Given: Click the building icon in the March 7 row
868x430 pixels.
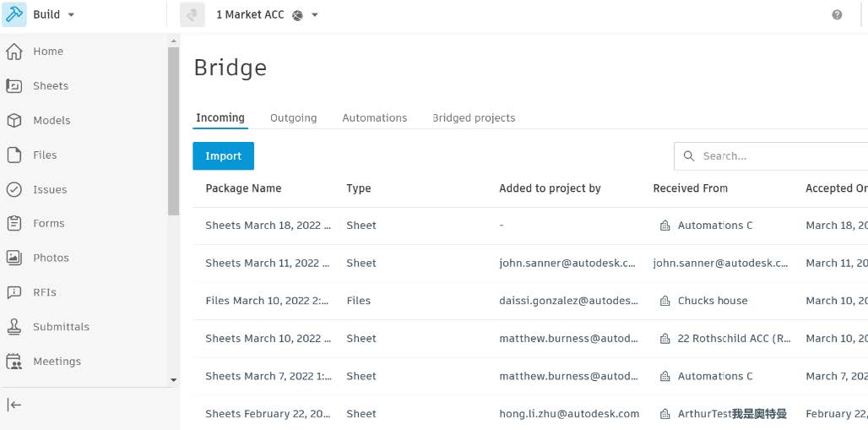Looking at the screenshot, I should tap(665, 376).
